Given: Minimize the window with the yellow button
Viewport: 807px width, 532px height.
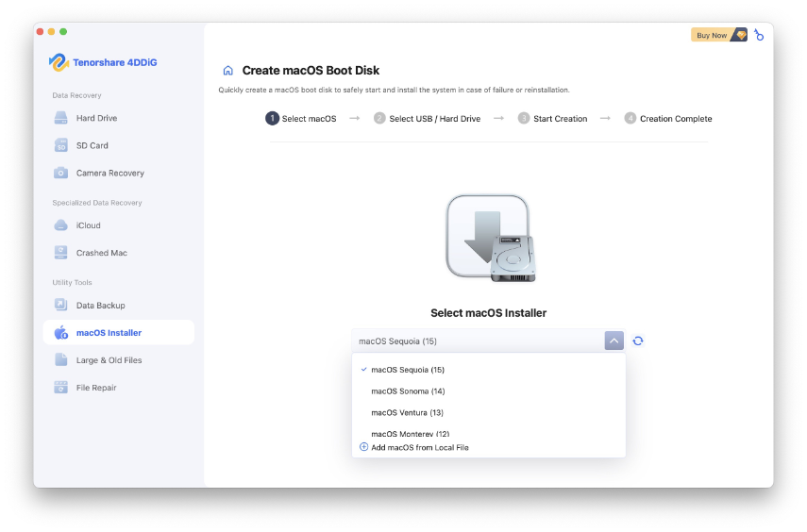Looking at the screenshot, I should coord(52,31).
